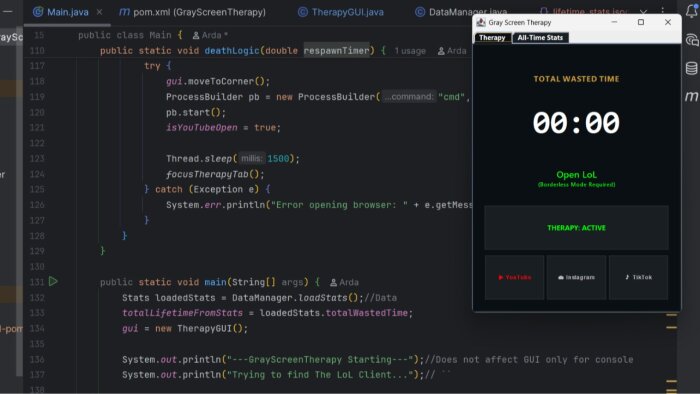This screenshot has width=700, height=394.
Task: Open editor tab options kebab menu
Action: 662,12
